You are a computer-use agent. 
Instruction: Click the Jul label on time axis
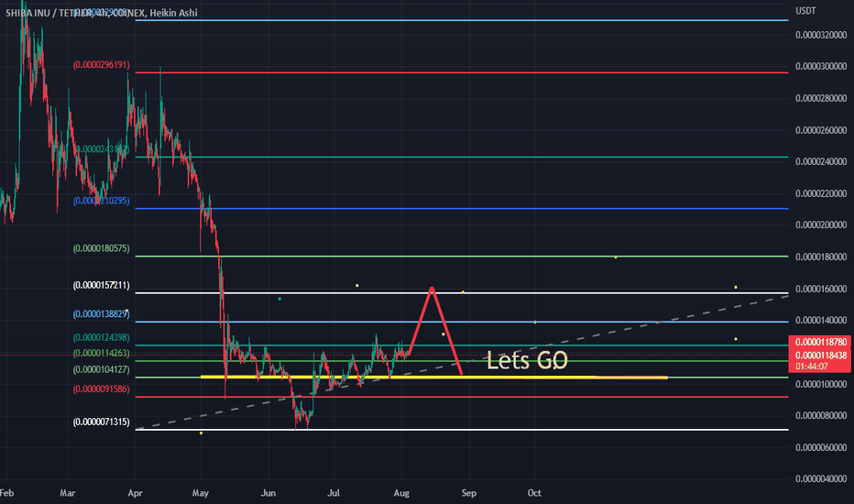pyautogui.click(x=334, y=493)
